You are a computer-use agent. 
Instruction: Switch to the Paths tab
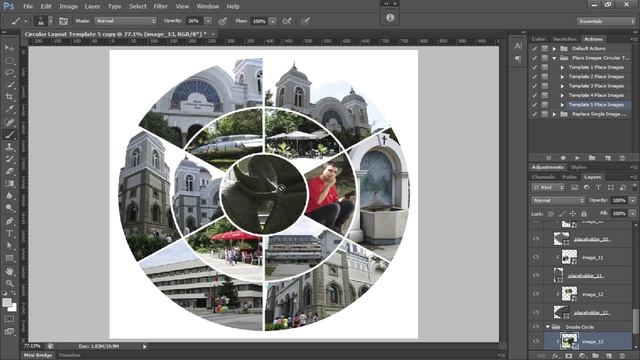(569, 177)
